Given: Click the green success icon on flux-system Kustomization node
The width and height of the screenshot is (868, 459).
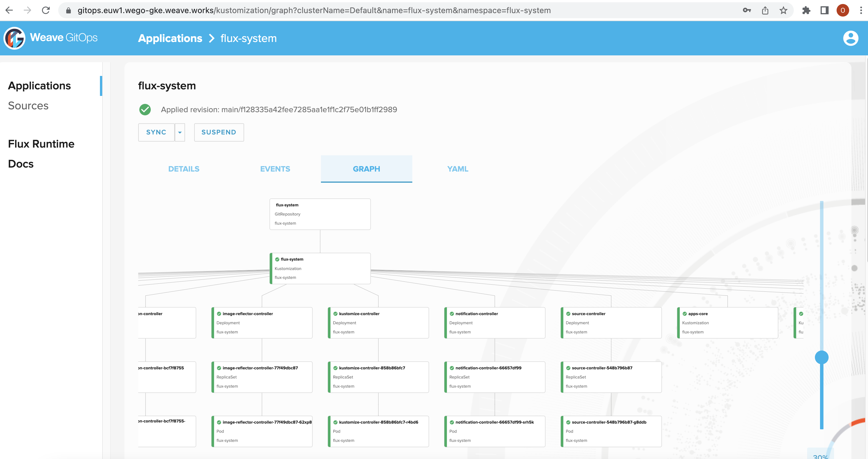Looking at the screenshot, I should pyautogui.click(x=277, y=259).
